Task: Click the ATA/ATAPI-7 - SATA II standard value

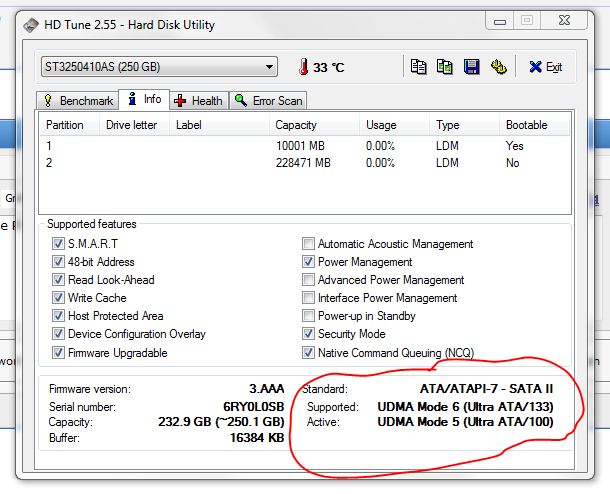Action: (486, 389)
